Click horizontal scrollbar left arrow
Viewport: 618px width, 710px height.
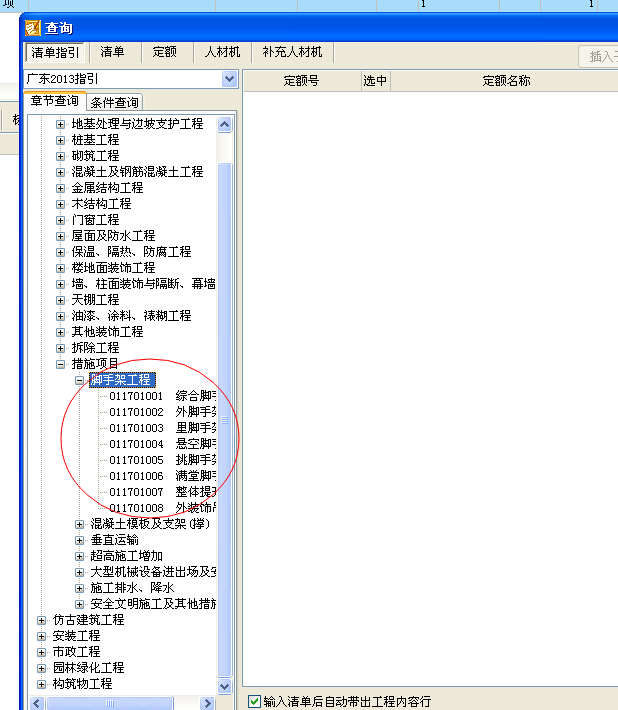click(37, 703)
